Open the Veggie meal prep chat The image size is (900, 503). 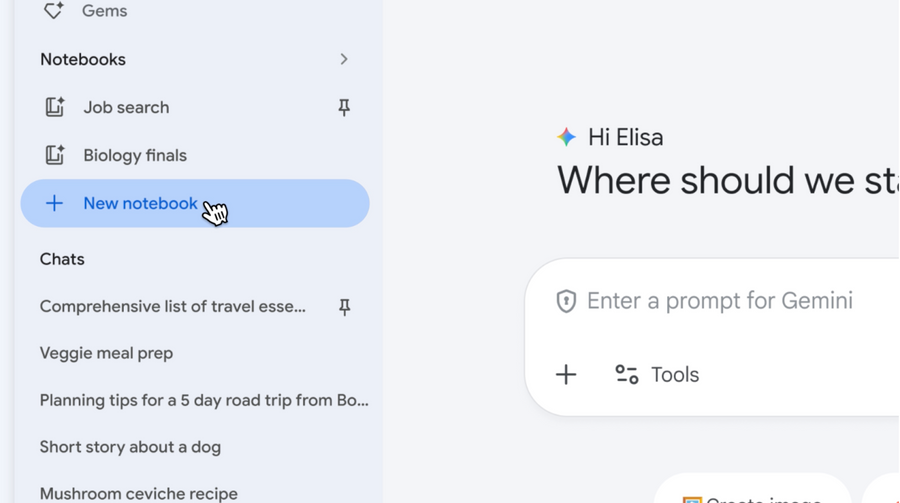pyautogui.click(x=106, y=353)
